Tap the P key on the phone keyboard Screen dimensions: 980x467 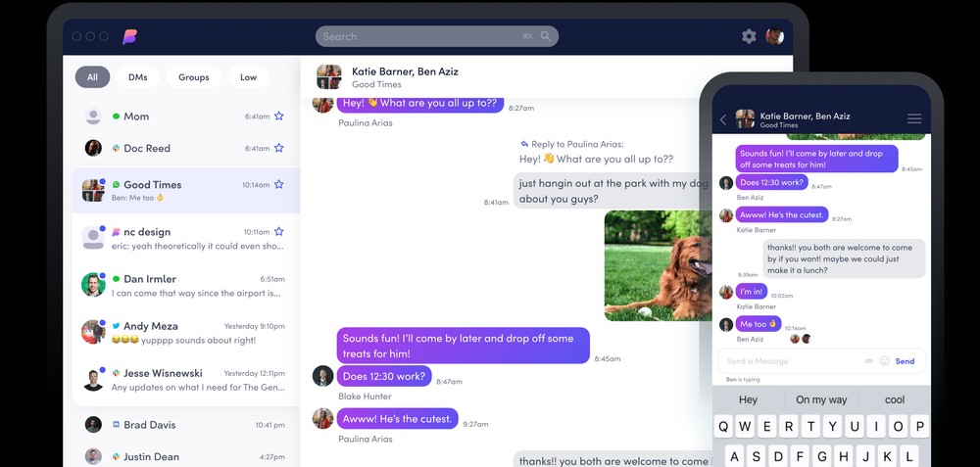919,427
